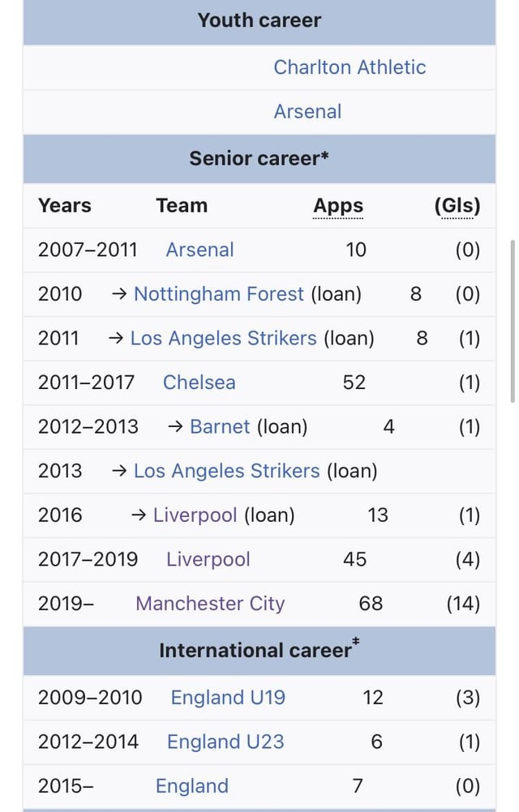Click the Gls column abbreviation

457,206
